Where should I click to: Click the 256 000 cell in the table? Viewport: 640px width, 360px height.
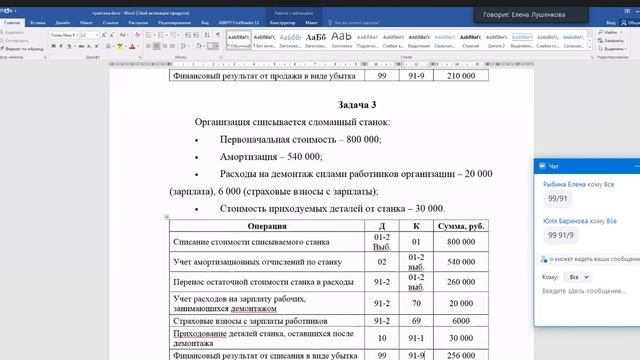[461, 355]
